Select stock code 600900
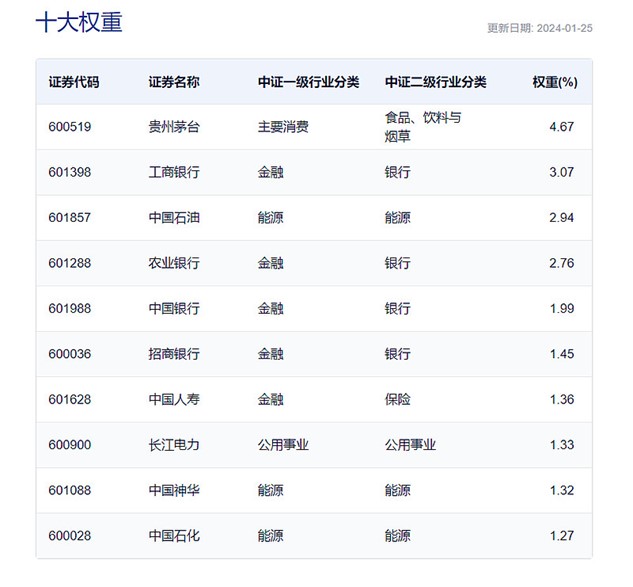Screen dimensions: 633x587 [70, 445]
